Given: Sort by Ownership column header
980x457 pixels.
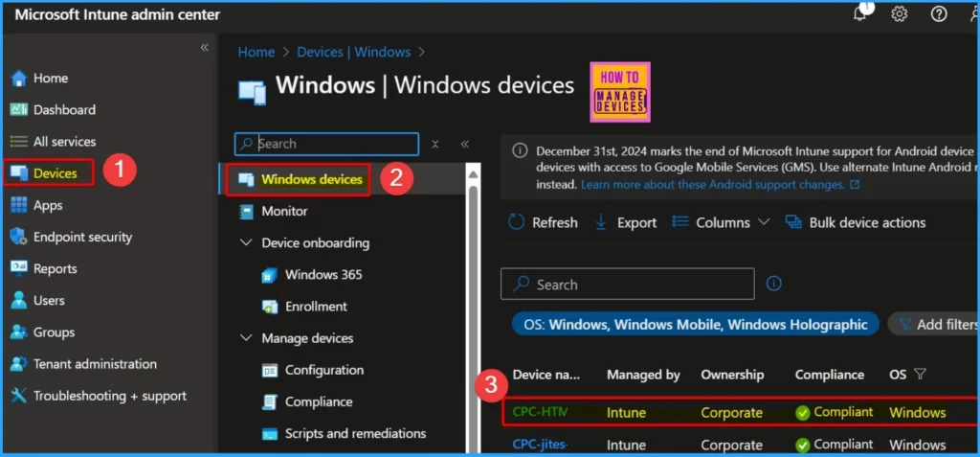Looking at the screenshot, I should [x=732, y=375].
